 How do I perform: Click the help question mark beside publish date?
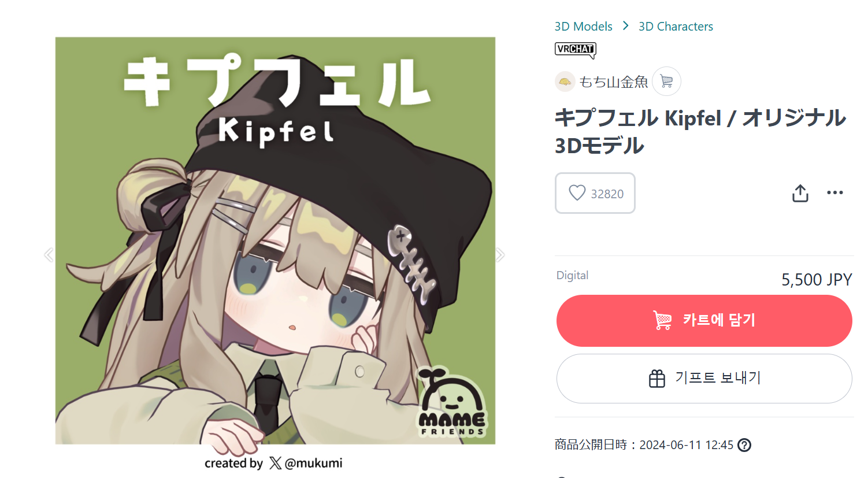pos(744,445)
